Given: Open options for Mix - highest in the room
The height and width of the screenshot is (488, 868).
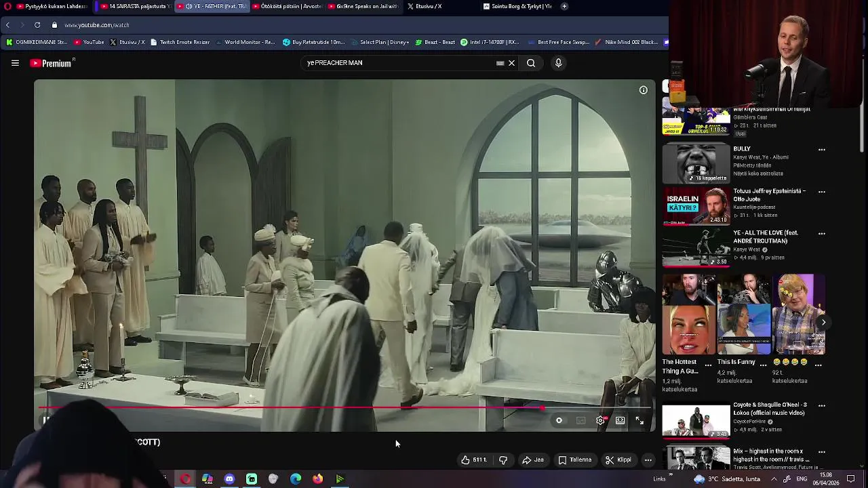Looking at the screenshot, I should tap(821, 452).
